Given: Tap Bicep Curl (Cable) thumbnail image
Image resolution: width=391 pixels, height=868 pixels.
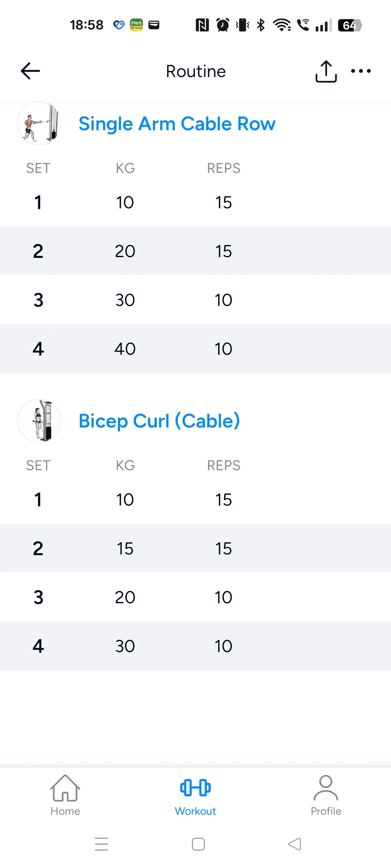Looking at the screenshot, I should pyautogui.click(x=39, y=421).
